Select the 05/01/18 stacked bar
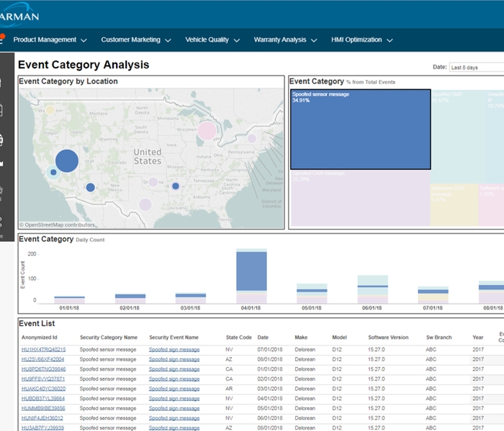Image resolution: width=504 pixels, height=431 pixels. (x=312, y=294)
